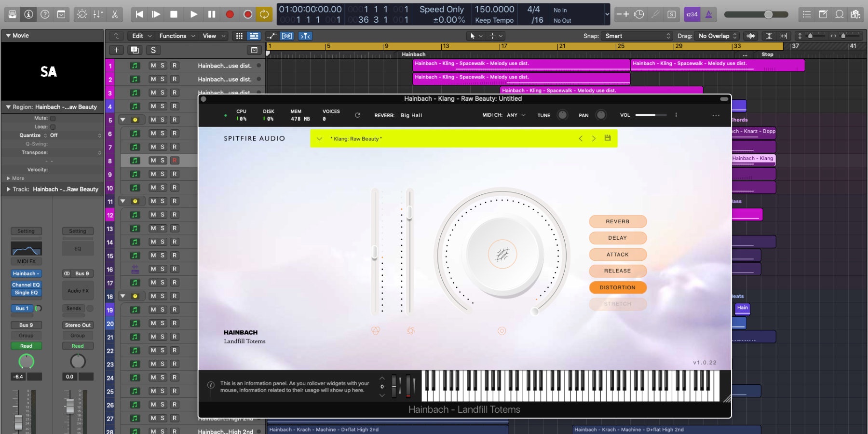Adjust the master volume slider in control bar

pos(768,14)
